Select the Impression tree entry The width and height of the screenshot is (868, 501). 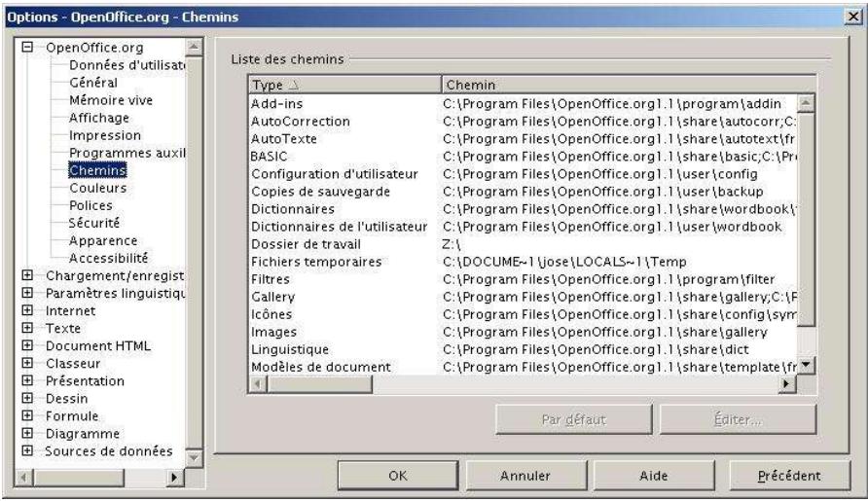point(105,135)
